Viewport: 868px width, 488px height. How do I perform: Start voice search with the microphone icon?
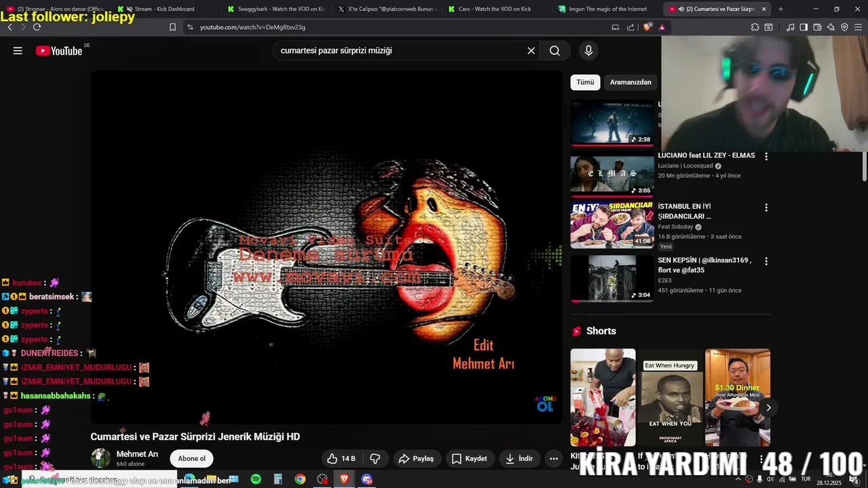(589, 51)
